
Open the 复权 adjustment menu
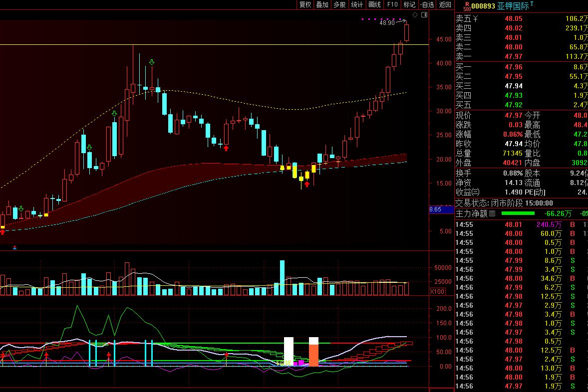305,4
